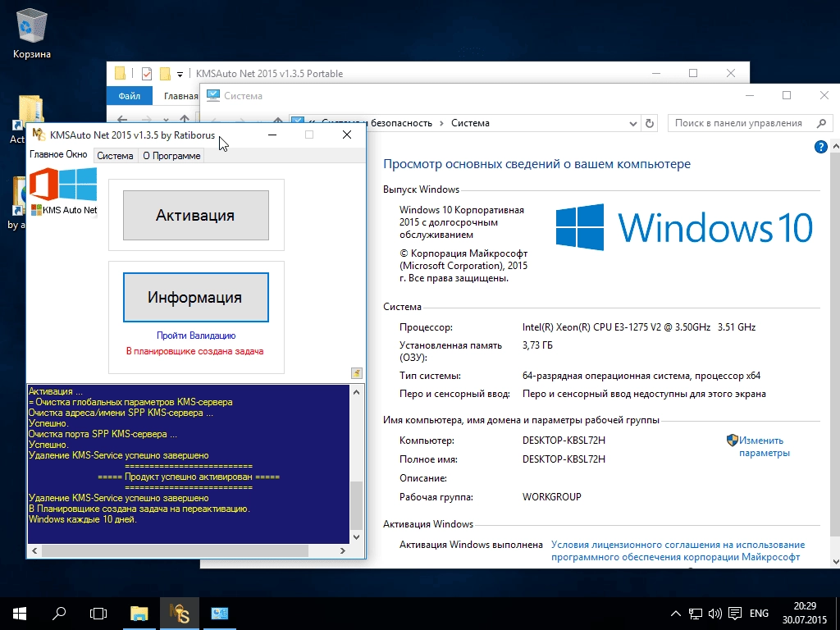Click the KMS Auto Net logo image
This screenshot has height=630, width=840.
64,192
